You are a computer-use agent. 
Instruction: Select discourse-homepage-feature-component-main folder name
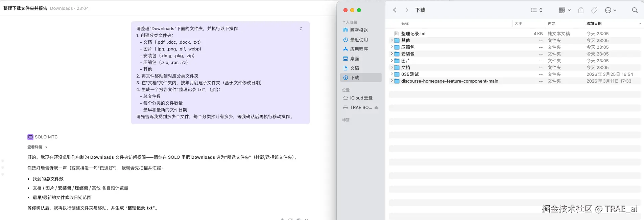(x=450, y=81)
